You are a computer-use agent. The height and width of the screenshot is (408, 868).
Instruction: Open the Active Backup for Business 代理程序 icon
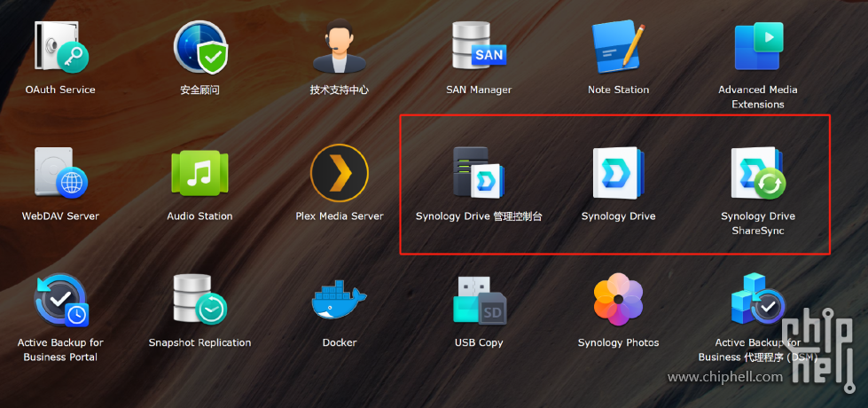click(x=758, y=300)
